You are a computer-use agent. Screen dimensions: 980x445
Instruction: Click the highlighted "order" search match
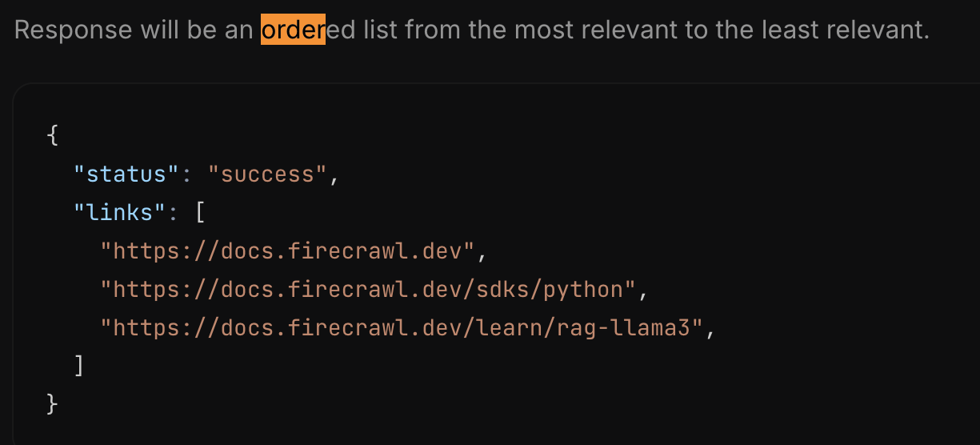coord(293,30)
